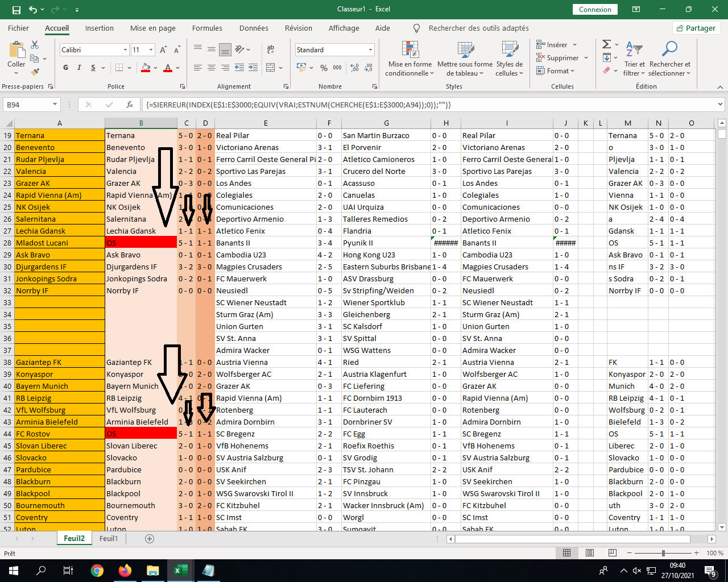Click the Cut scissors icon
The image size is (728, 582).
35,45
